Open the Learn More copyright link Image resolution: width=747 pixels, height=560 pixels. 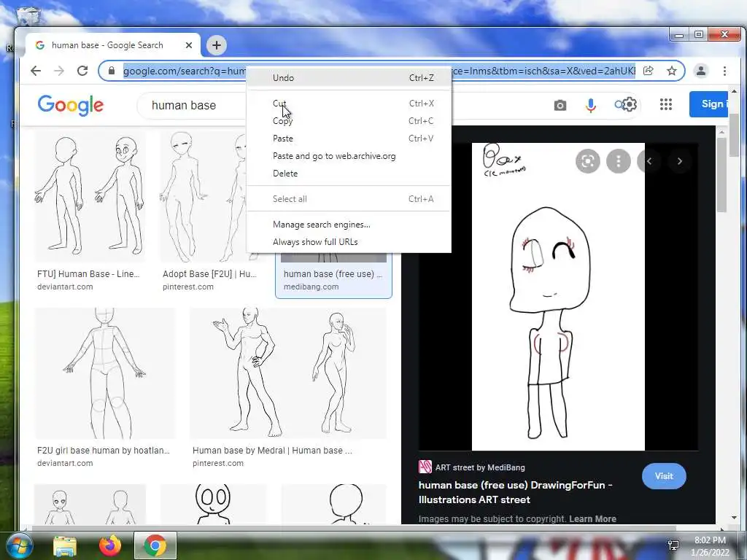(x=592, y=519)
